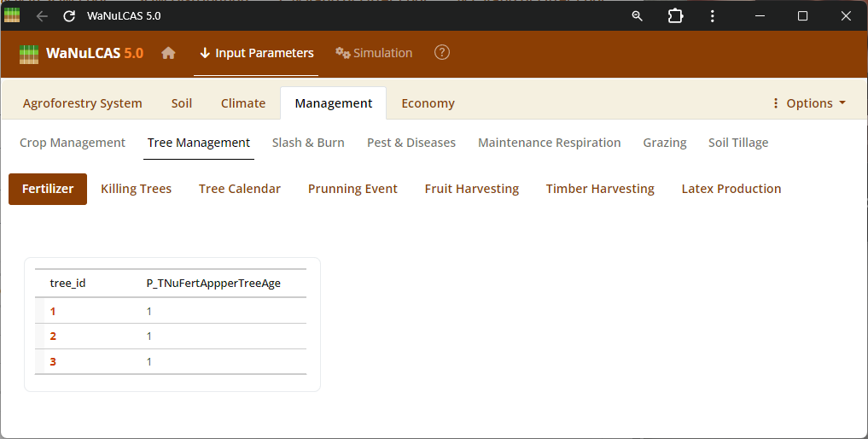Click the zoom magnifier icon

pos(637,16)
